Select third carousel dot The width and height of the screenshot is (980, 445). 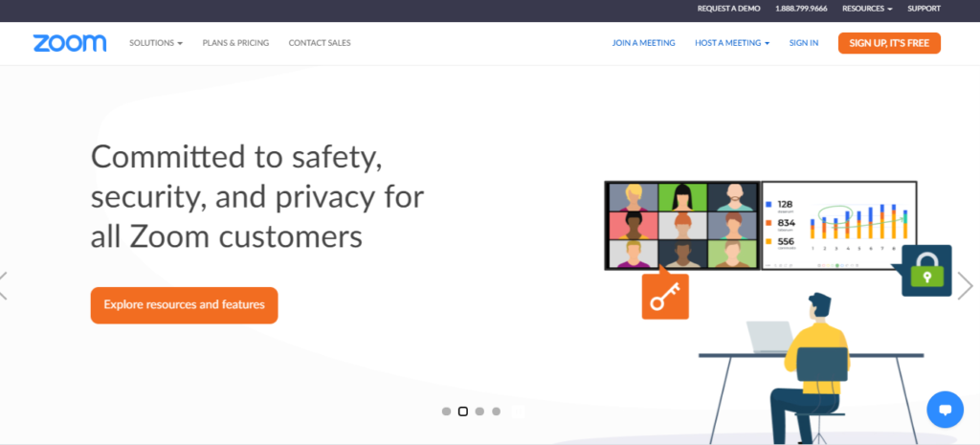(479, 412)
